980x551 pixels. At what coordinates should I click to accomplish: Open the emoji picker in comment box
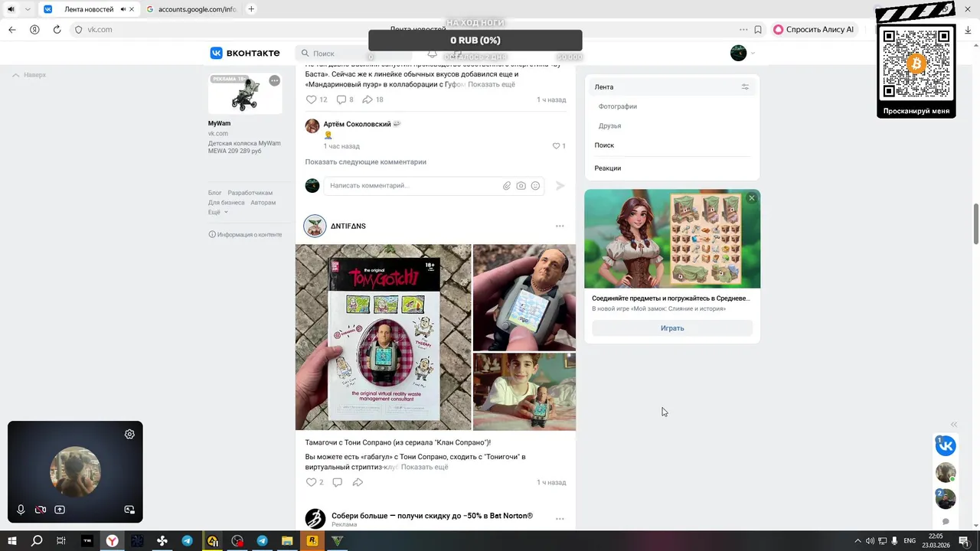pos(536,186)
